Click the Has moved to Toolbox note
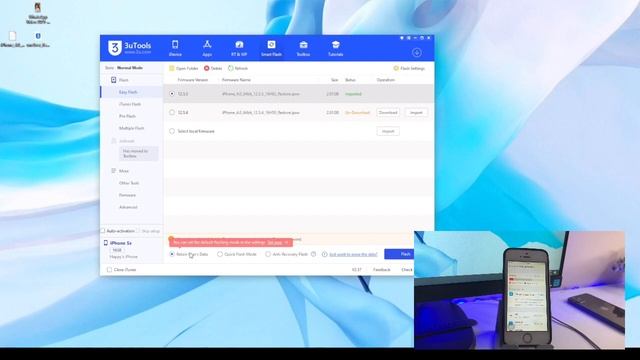Screen dimensions: 640x360 [x=138, y=153]
